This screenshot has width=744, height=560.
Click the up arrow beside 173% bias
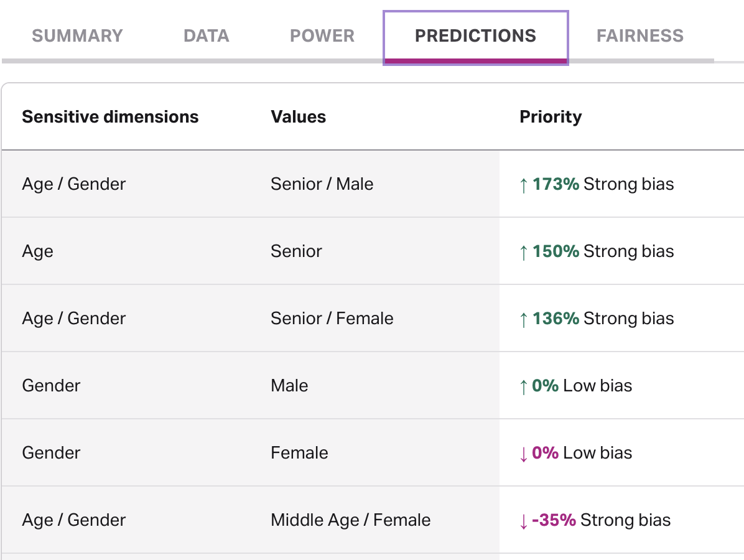coord(523,184)
